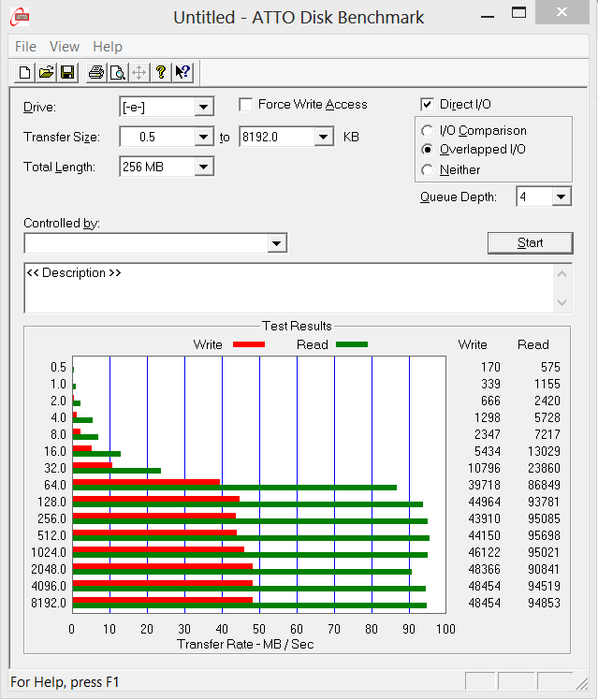Open the File menu
598x700 pixels.
point(25,47)
